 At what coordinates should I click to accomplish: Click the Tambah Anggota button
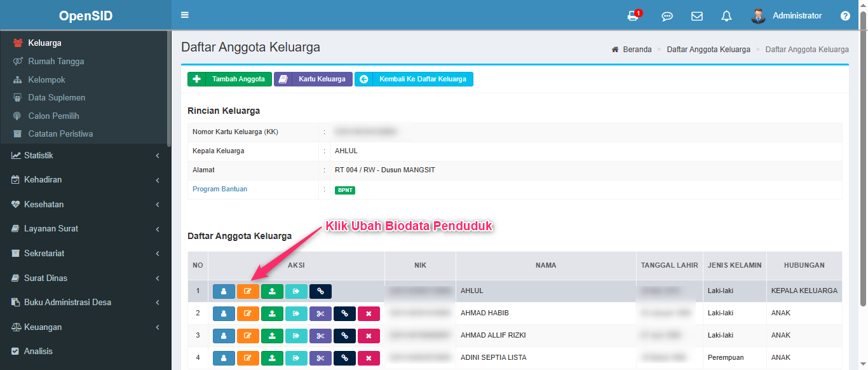tap(229, 79)
